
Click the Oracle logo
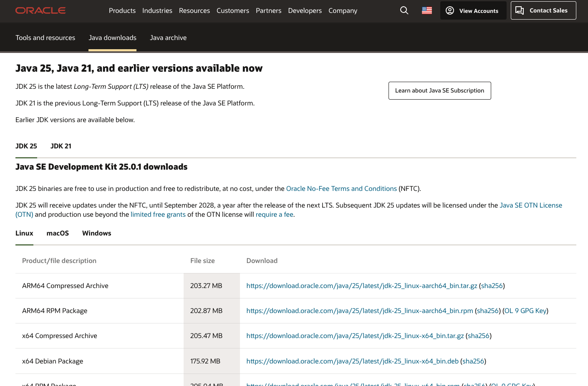(40, 10)
